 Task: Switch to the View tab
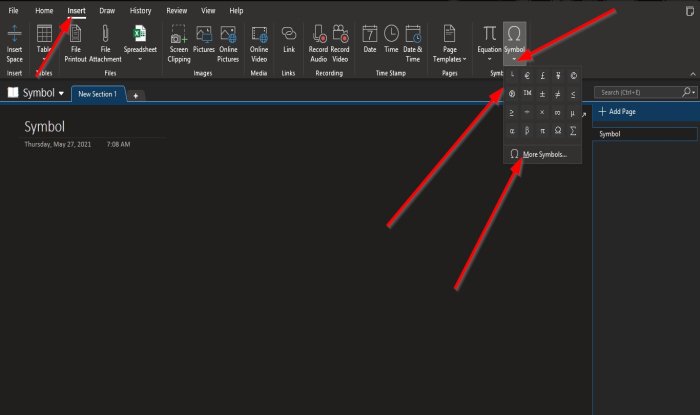pos(208,10)
